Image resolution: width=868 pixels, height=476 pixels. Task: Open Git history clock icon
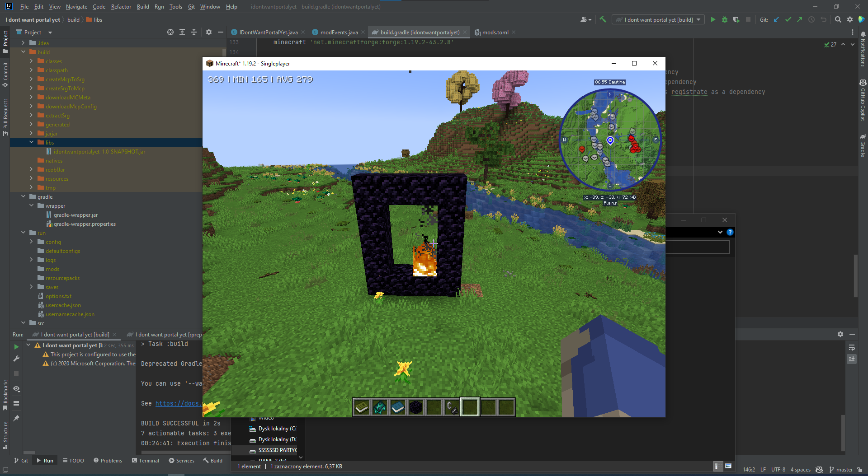[811, 19]
